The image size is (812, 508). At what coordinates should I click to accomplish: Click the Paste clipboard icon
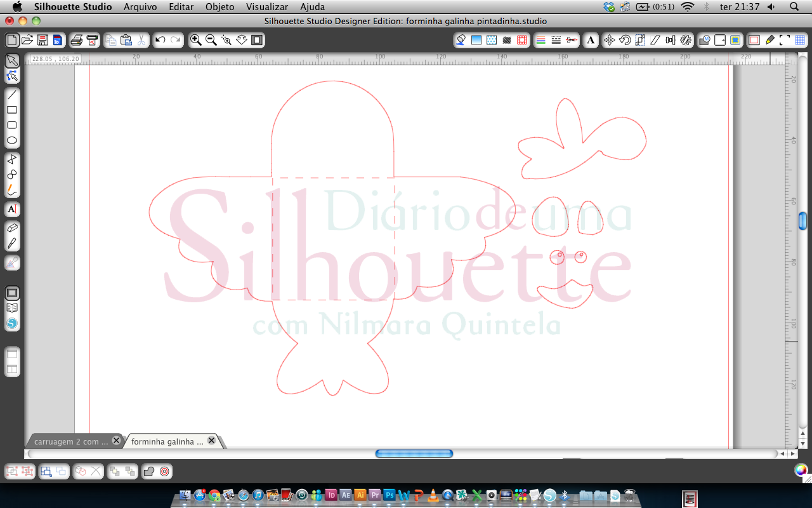(x=126, y=40)
